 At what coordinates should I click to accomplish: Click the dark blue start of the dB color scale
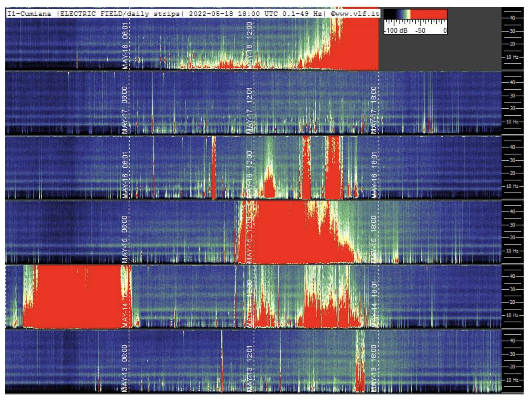pyautogui.click(x=391, y=14)
